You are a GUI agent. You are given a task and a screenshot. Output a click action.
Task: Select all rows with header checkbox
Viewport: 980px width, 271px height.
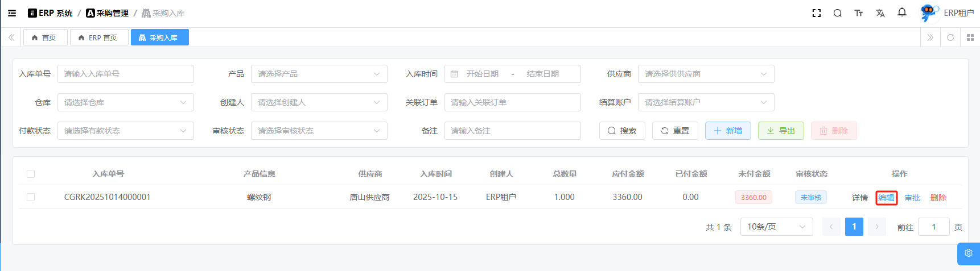click(x=31, y=174)
